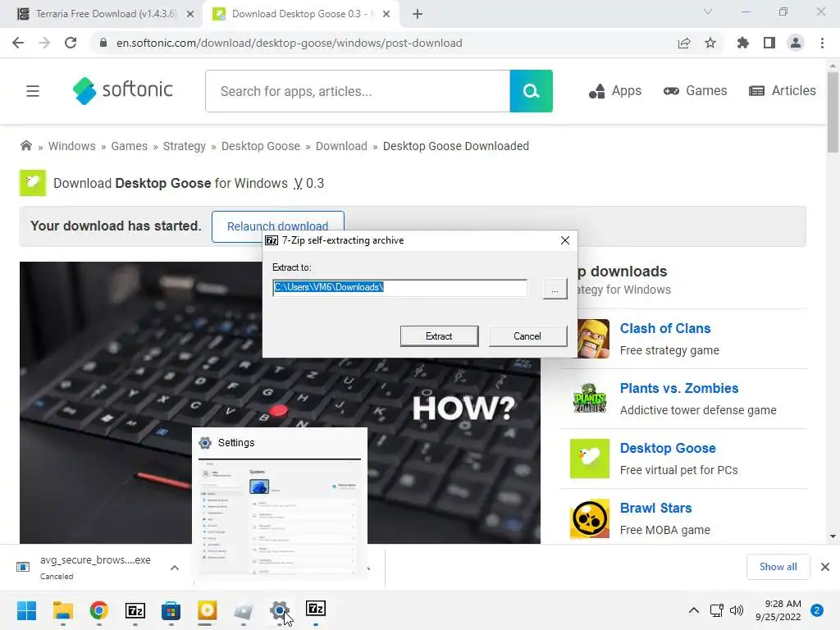Go to Windows breadcrumb link
840x630 pixels.
coord(72,146)
